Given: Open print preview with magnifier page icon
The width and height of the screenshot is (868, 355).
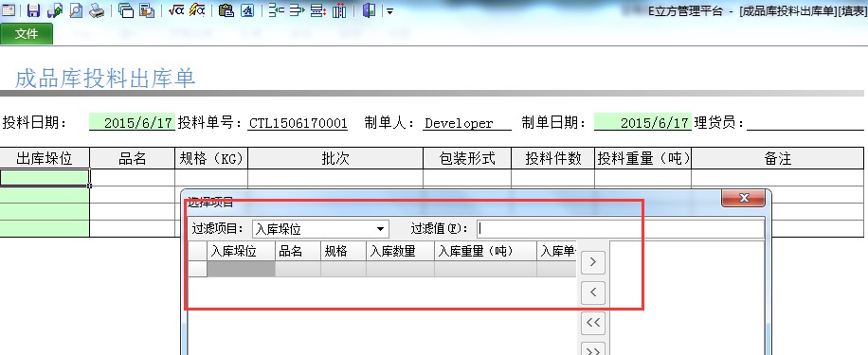Looking at the screenshot, I should (x=76, y=10).
